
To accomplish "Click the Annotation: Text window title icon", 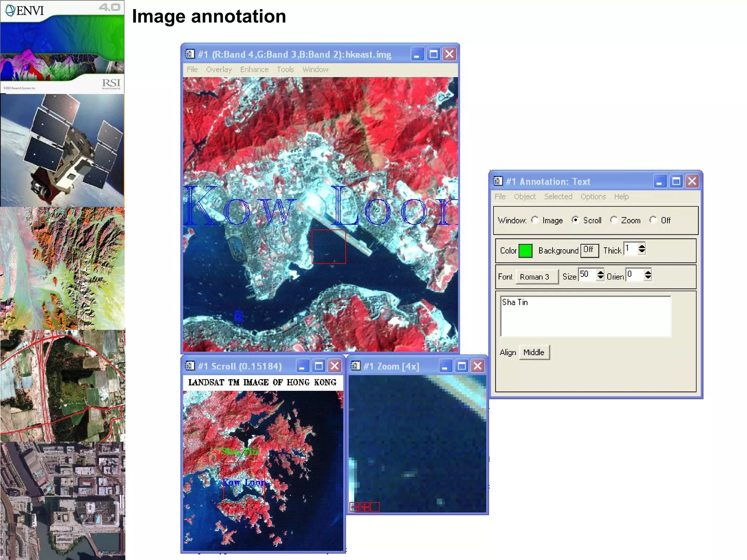I will coord(498,181).
